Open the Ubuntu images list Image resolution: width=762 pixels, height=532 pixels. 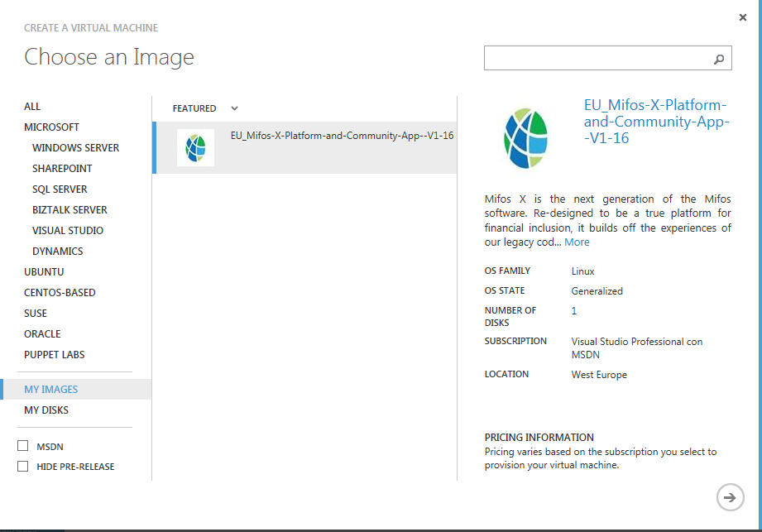click(44, 272)
